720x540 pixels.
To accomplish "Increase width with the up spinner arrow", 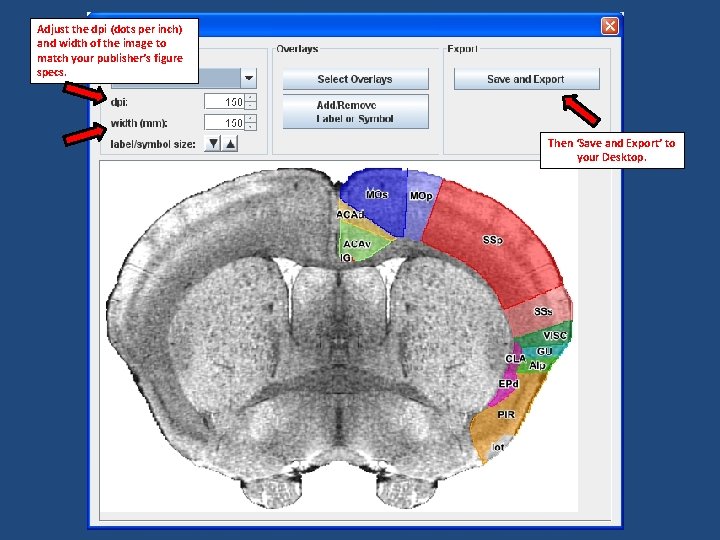I will (x=251, y=118).
